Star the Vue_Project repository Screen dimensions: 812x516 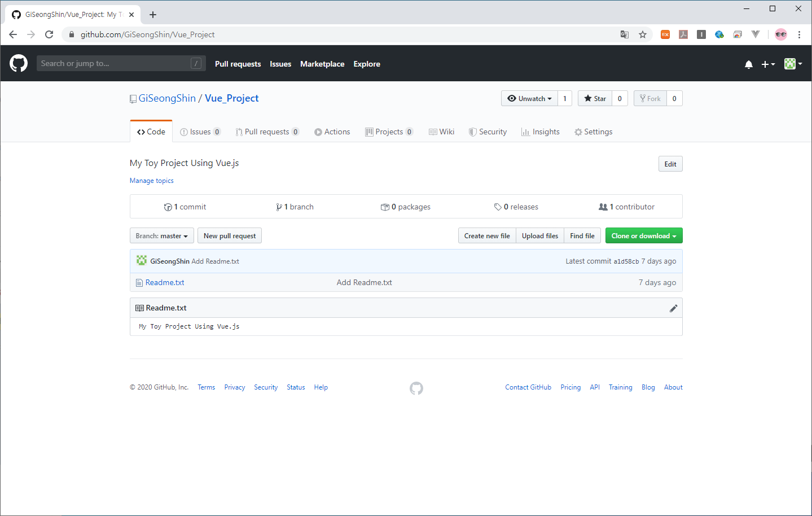(595, 98)
